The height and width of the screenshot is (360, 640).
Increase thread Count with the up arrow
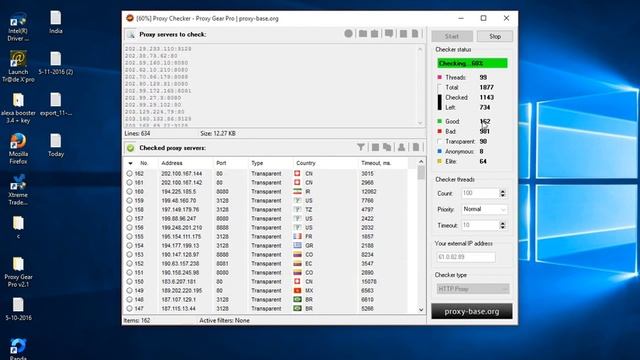(502, 191)
